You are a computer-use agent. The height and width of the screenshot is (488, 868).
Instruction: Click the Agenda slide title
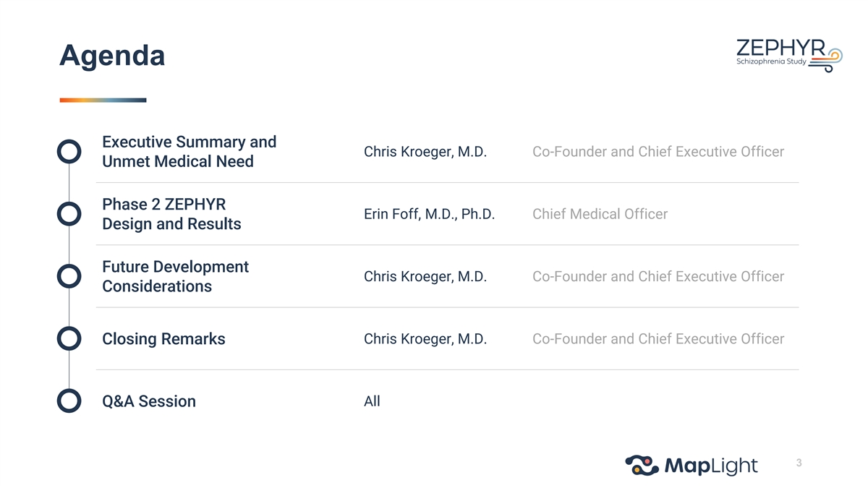pyautogui.click(x=112, y=55)
